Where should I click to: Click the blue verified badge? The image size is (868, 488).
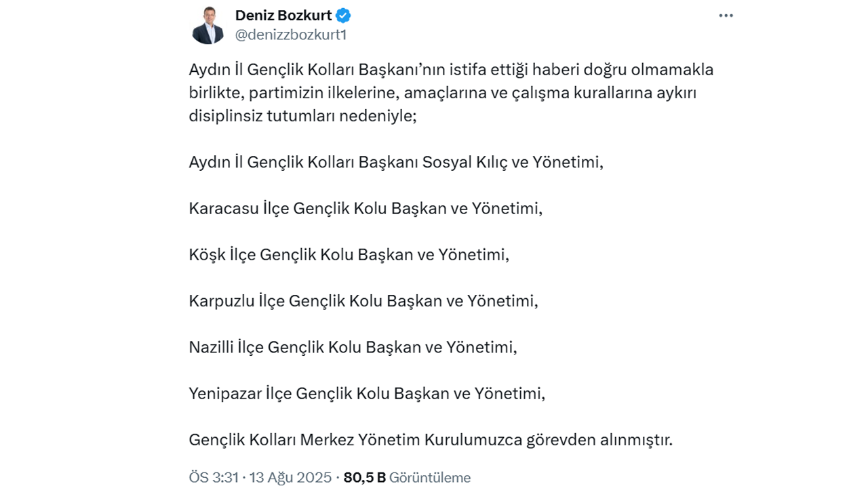tap(343, 16)
